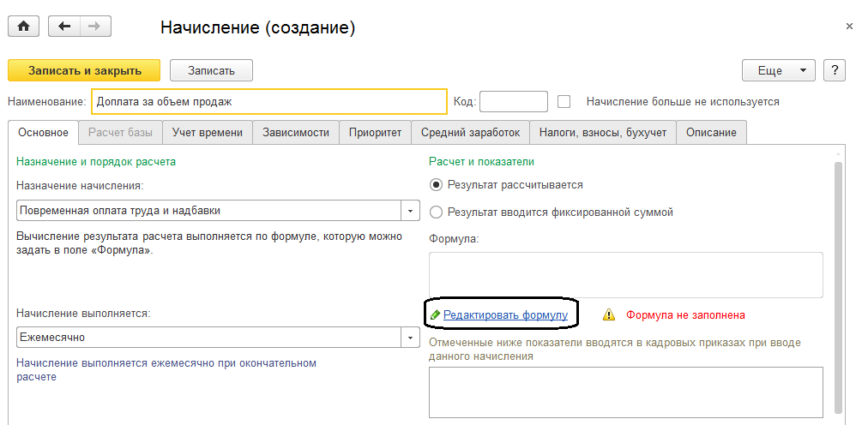The width and height of the screenshot is (868, 425).
Task: Choose 'Результат вводится фиксированной суммой' option
Action: (x=437, y=212)
